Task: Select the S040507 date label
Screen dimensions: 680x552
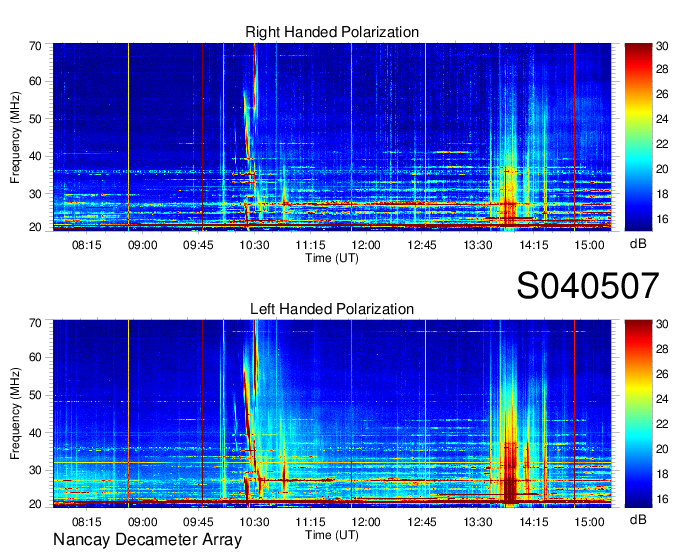Action: pos(588,285)
